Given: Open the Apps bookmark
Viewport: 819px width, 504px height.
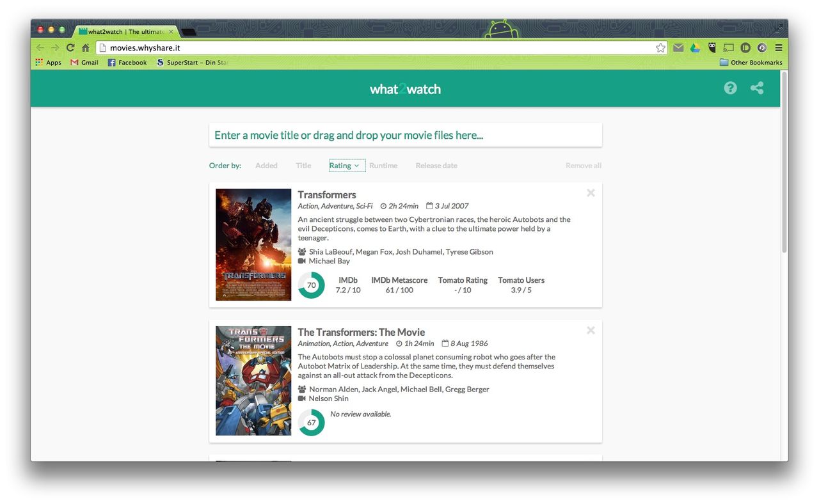Looking at the screenshot, I should (49, 63).
